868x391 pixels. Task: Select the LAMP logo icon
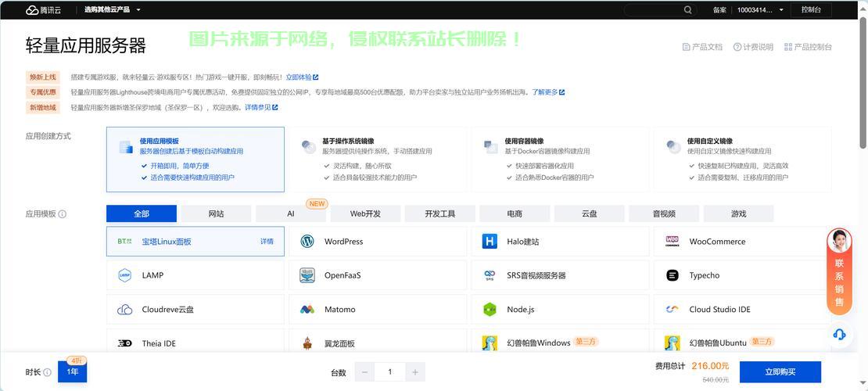(125, 275)
